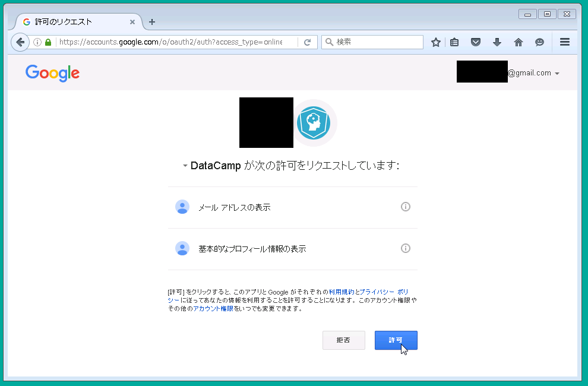Open the アカウント権限 link

pyautogui.click(x=213, y=308)
